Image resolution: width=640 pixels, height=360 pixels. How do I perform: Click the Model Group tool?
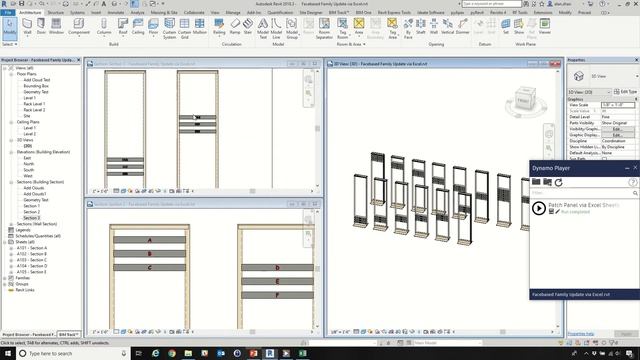(292, 29)
